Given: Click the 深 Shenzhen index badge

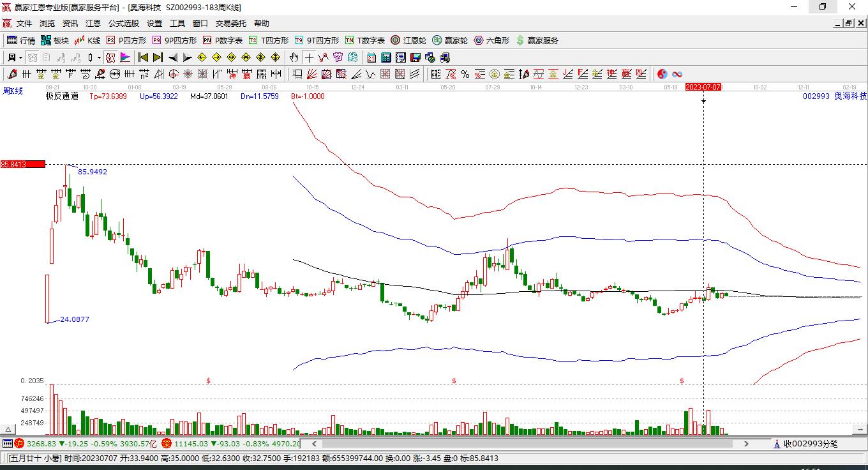Looking at the screenshot, I should pyautogui.click(x=167, y=443).
